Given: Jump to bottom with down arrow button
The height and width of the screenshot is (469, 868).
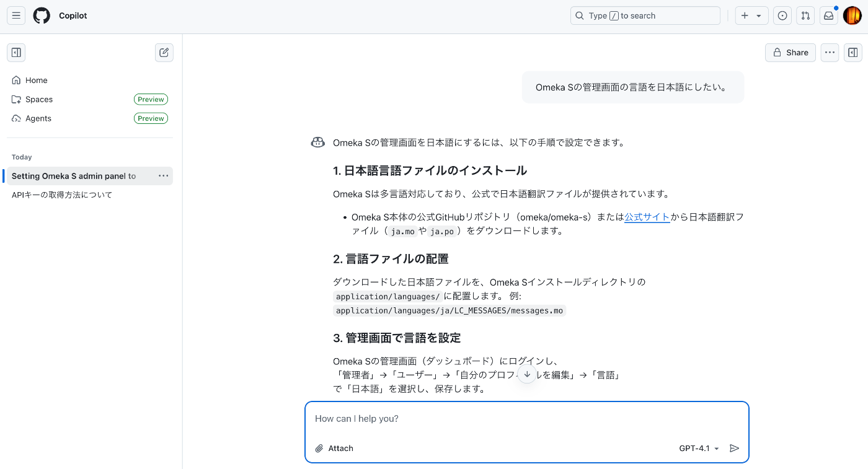Looking at the screenshot, I should point(527,374).
